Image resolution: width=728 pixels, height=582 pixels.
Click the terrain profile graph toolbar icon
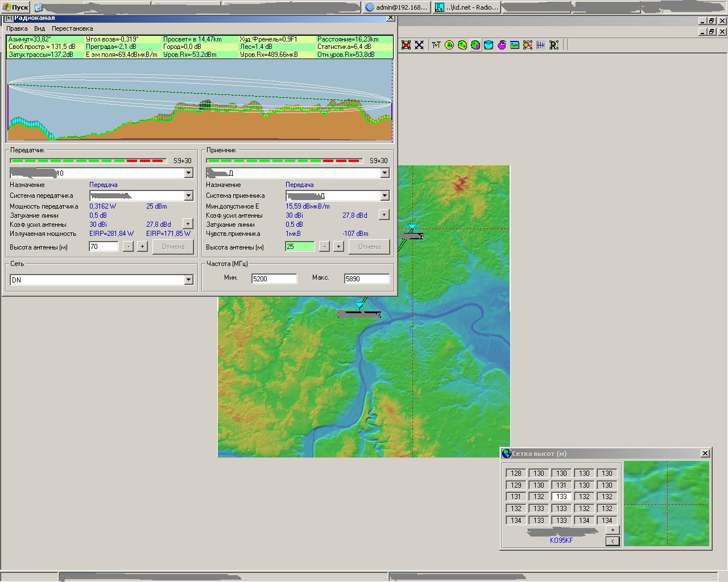[x=515, y=45]
